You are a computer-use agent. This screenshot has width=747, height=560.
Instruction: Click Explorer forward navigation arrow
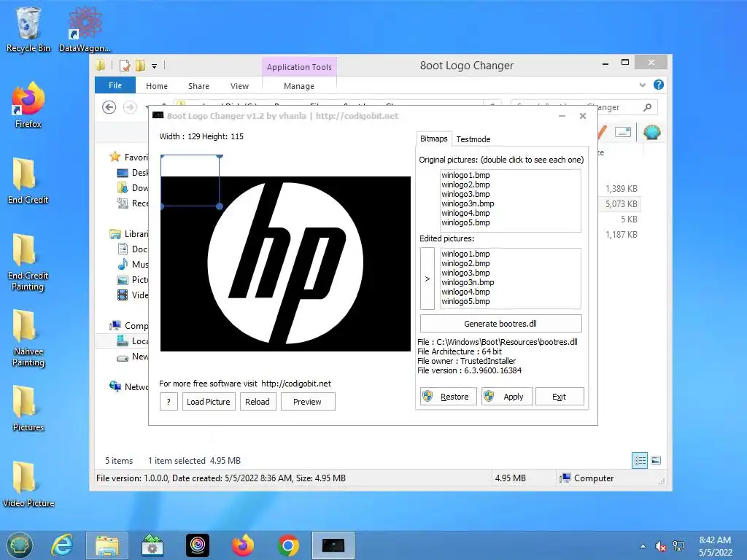(x=130, y=107)
